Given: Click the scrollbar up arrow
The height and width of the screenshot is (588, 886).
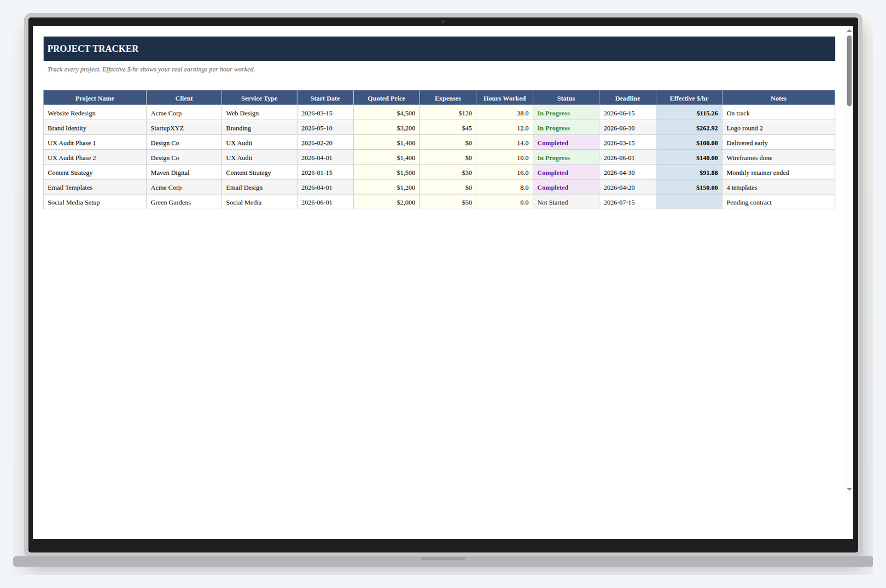Looking at the screenshot, I should (x=849, y=31).
